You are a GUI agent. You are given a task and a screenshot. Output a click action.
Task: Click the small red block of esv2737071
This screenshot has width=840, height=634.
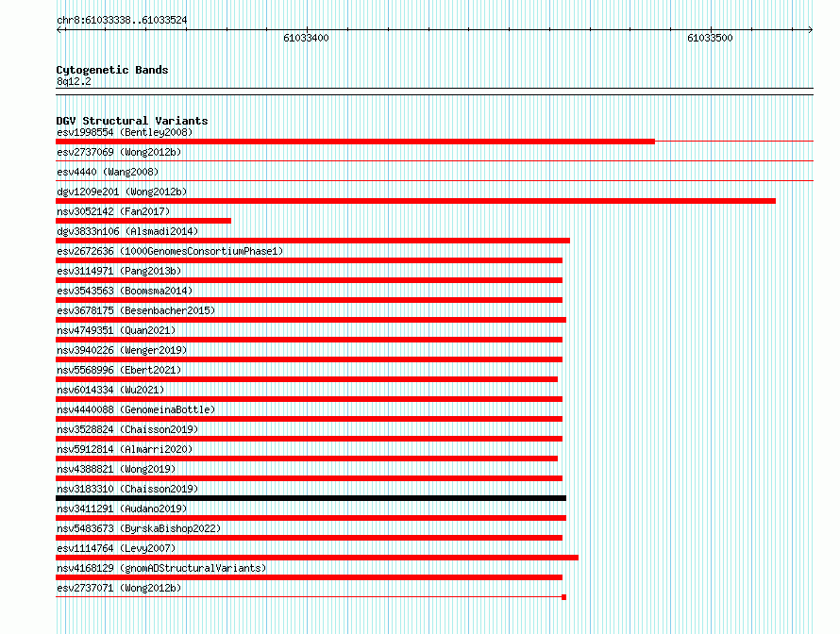pyautogui.click(x=563, y=597)
